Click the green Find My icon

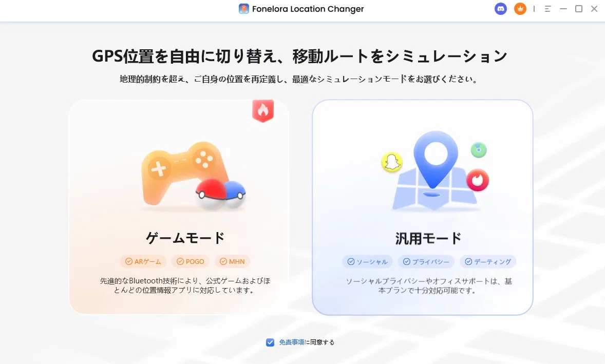(479, 150)
